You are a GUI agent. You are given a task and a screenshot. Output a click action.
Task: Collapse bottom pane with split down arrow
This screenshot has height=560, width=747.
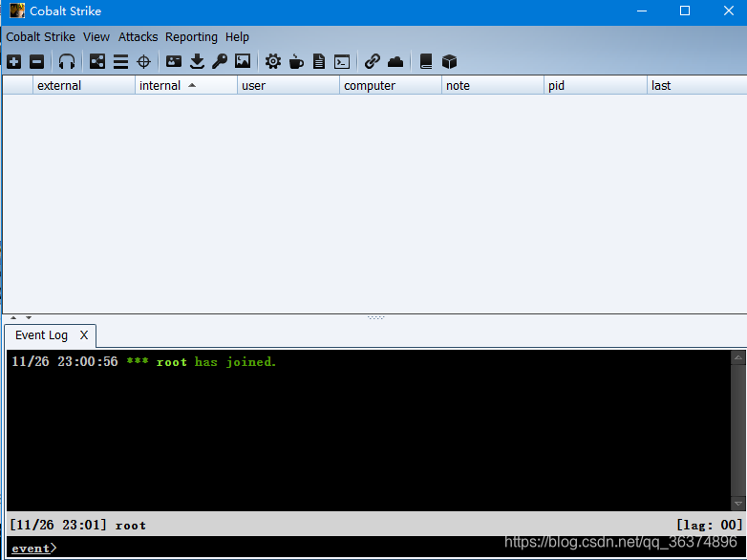[x=29, y=317]
